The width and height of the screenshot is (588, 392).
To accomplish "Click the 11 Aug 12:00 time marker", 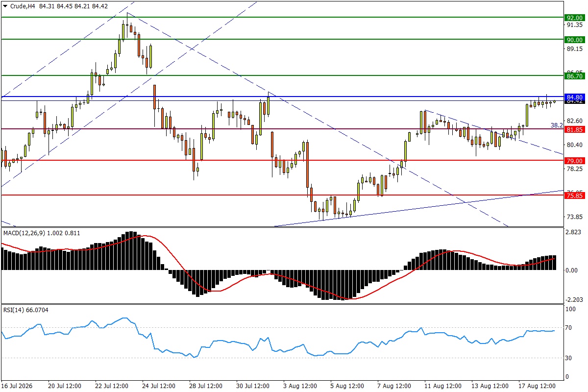I will click(441, 386).
